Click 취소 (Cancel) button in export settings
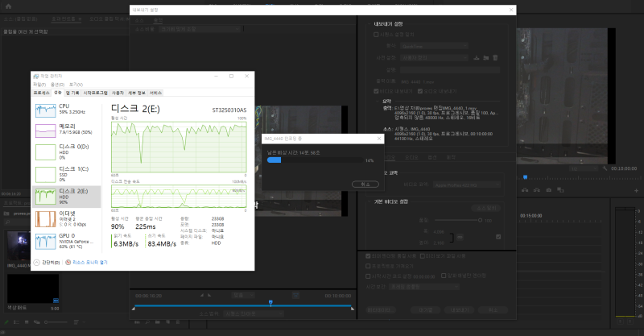 [x=493, y=309]
